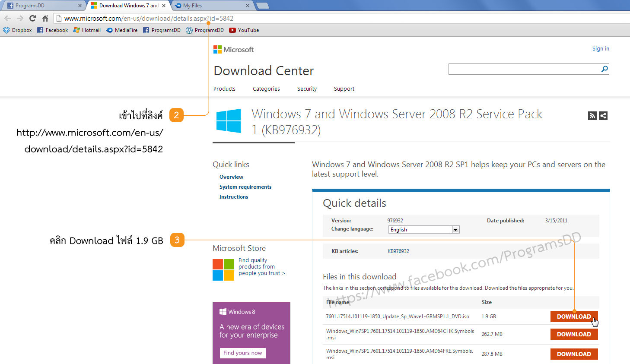Open the YouTube bookmark
The width and height of the screenshot is (630, 364).
click(x=244, y=30)
